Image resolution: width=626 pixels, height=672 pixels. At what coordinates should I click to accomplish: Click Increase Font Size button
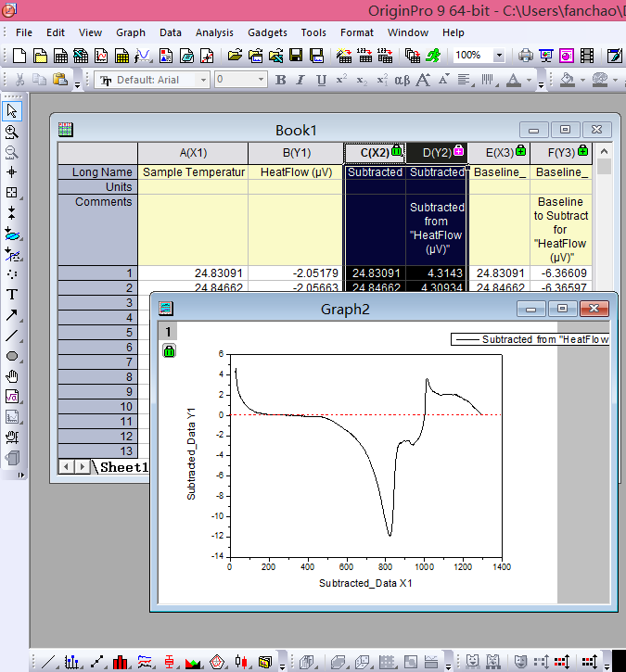tap(423, 80)
